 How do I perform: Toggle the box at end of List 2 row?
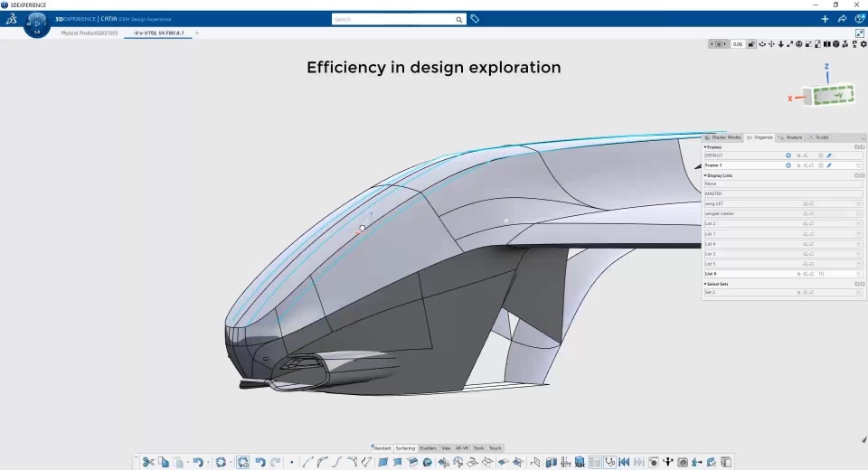[859, 223]
